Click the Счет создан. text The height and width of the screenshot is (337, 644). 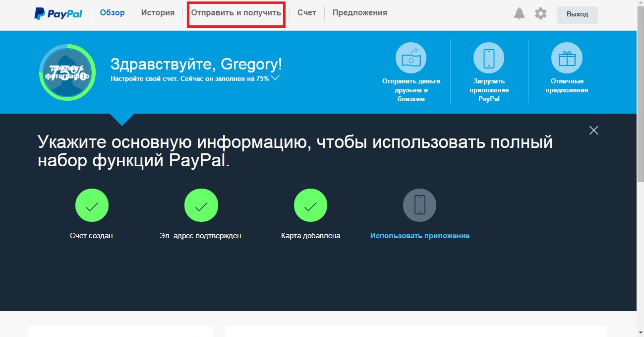[x=92, y=236]
